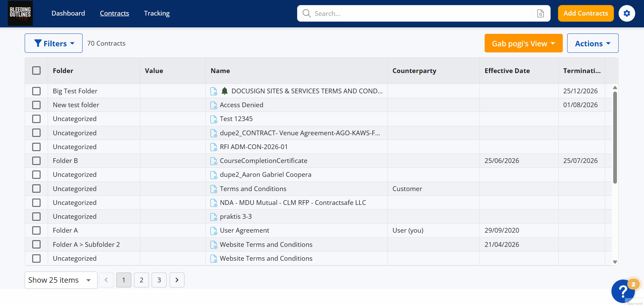Open Gab pogi's View dropdown
This screenshot has width=644, height=305.
(x=524, y=43)
